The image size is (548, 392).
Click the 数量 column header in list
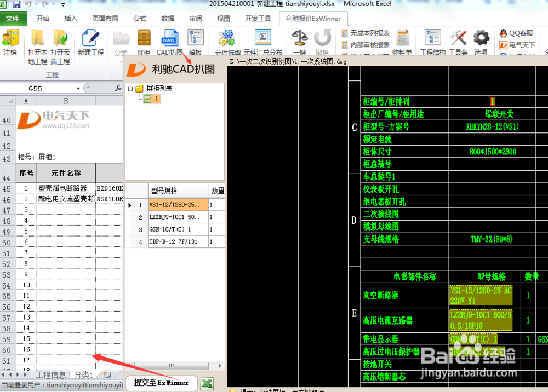coord(217,191)
